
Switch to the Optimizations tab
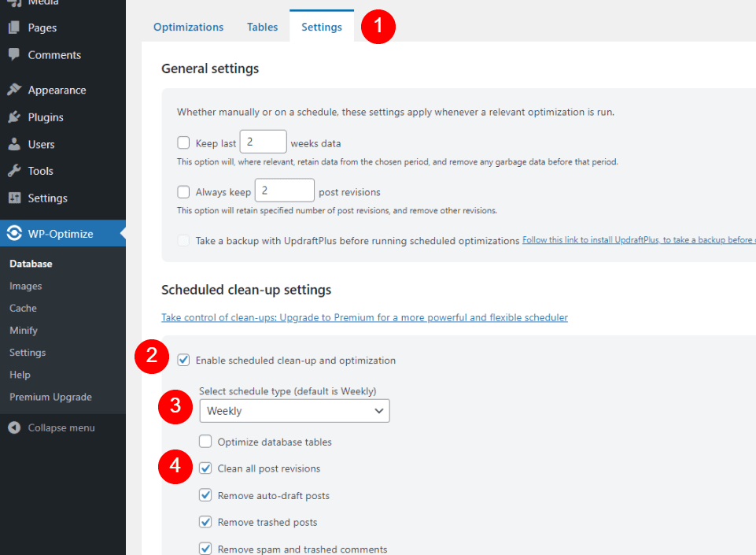pyautogui.click(x=188, y=27)
